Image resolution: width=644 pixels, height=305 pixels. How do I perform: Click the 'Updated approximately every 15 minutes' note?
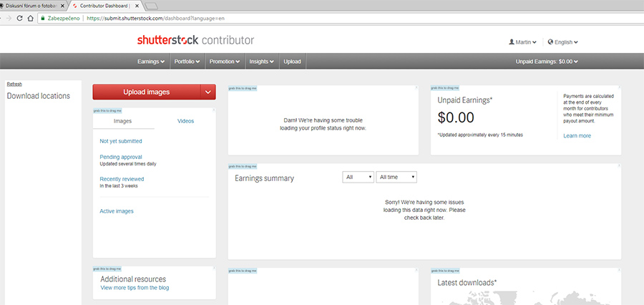tap(481, 135)
